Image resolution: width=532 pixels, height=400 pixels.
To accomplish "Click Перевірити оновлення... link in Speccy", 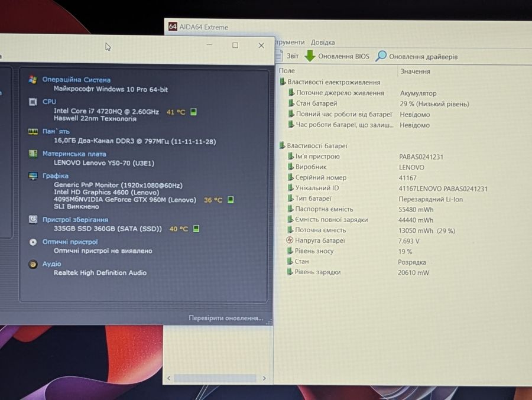I will (x=226, y=318).
